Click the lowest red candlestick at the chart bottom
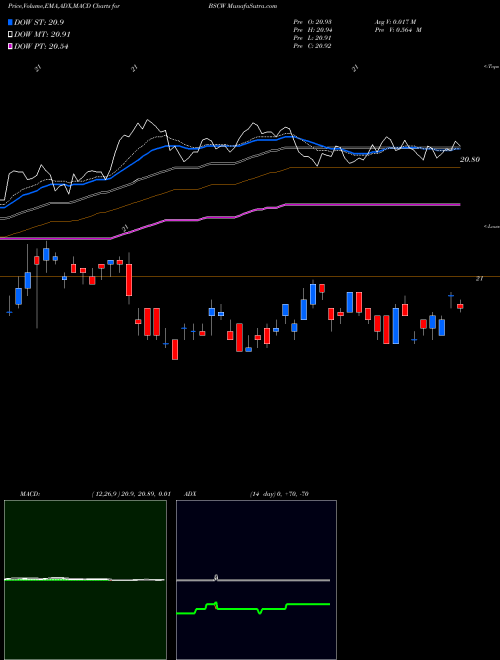500x660 pixels. [x=175, y=349]
